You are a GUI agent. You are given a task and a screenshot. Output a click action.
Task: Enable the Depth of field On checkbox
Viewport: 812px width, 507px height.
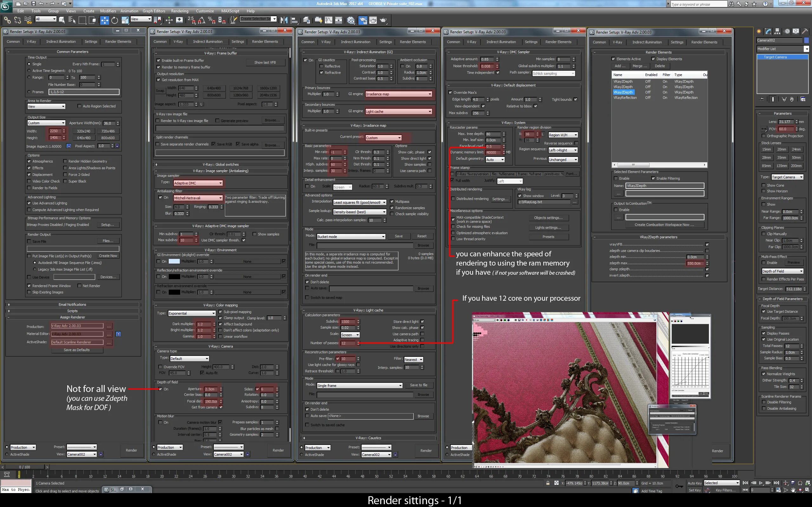(x=160, y=389)
